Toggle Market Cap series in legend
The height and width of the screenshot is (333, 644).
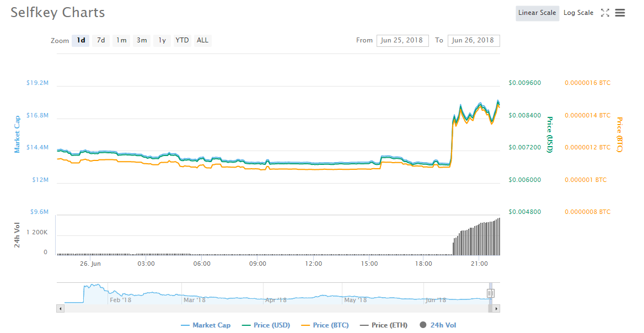point(206,325)
